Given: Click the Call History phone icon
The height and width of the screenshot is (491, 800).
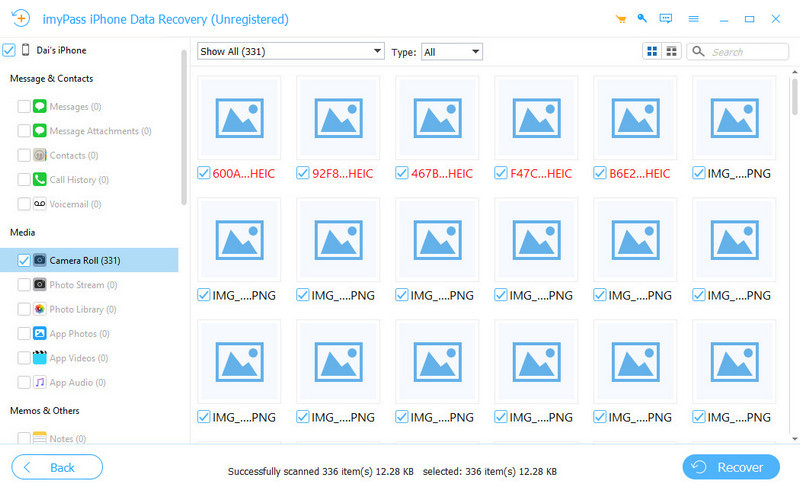Looking at the screenshot, I should (40, 180).
